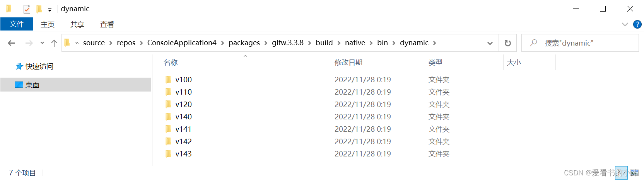This screenshot has width=644, height=180.
Task: Click the Up directory arrow
Action: point(54,43)
